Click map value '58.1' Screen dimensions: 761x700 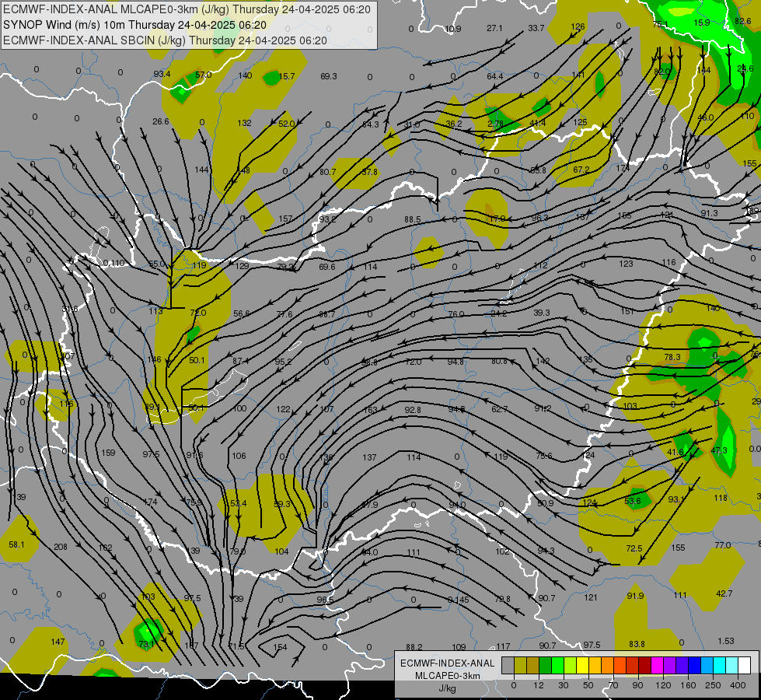(x=16, y=544)
